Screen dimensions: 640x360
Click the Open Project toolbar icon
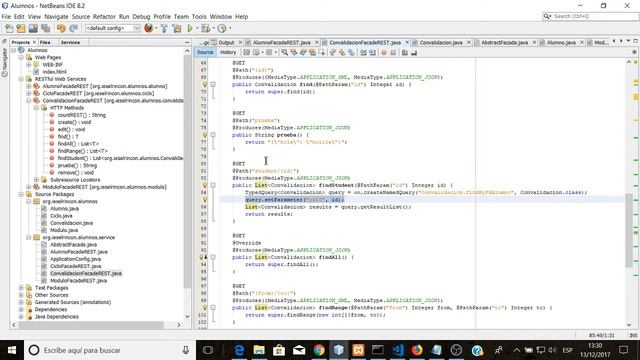[x=33, y=28]
